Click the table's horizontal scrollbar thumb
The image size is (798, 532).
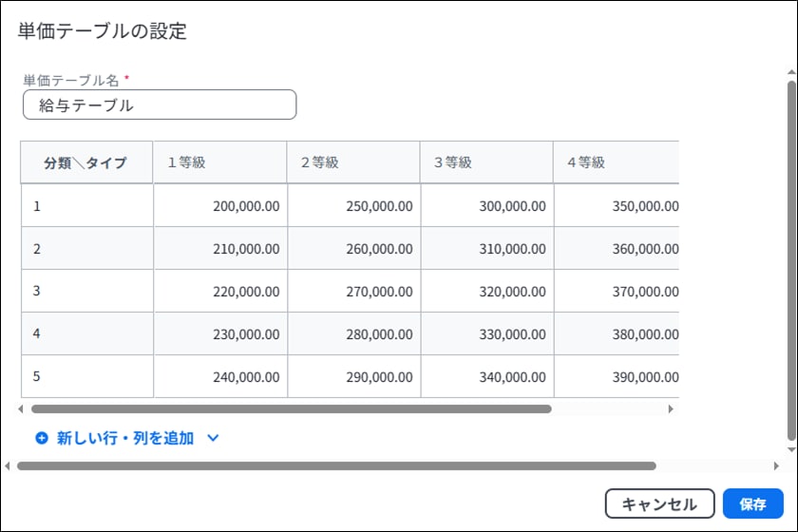pyautogui.click(x=291, y=408)
